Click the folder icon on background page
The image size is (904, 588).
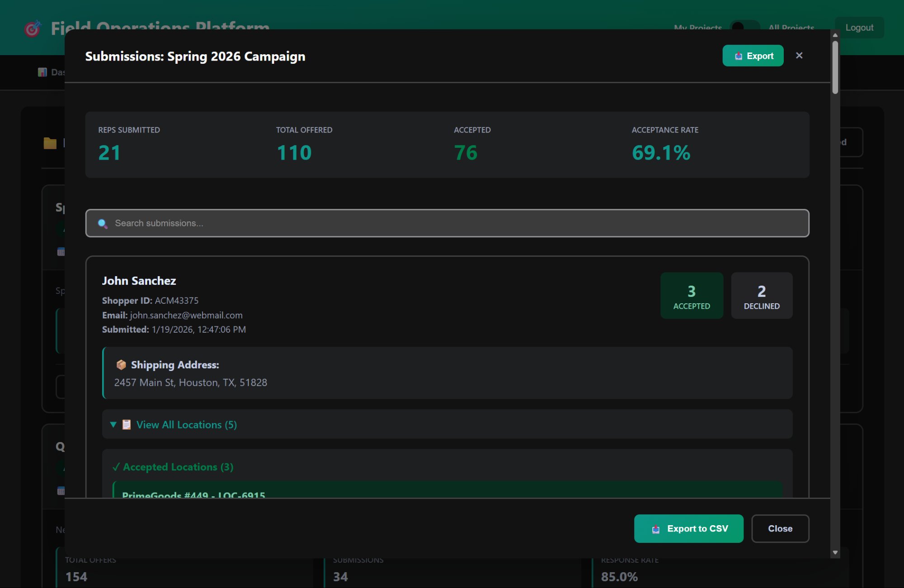pyautogui.click(x=50, y=143)
